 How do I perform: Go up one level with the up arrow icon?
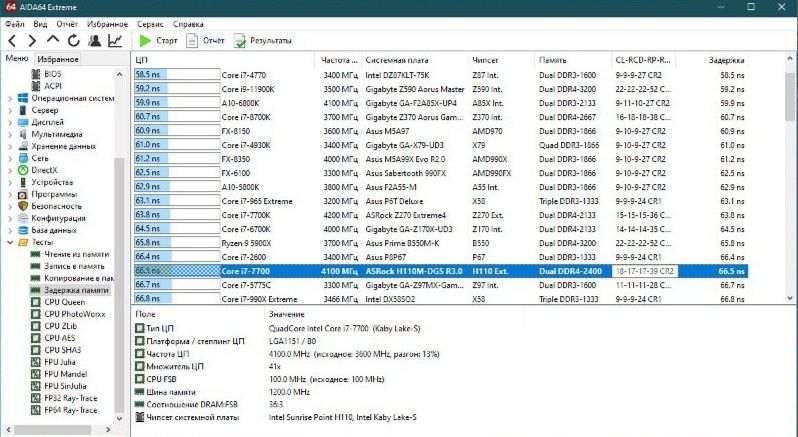(x=52, y=40)
